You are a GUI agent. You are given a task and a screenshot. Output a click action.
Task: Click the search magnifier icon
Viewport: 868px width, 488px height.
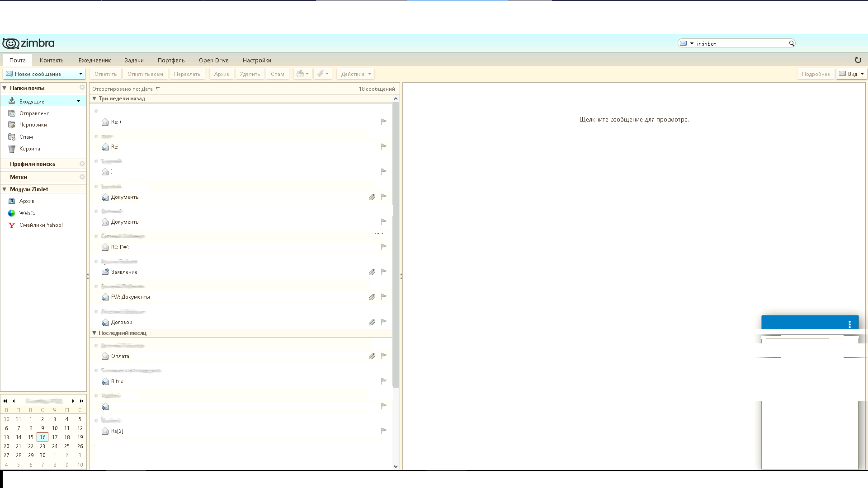click(792, 43)
